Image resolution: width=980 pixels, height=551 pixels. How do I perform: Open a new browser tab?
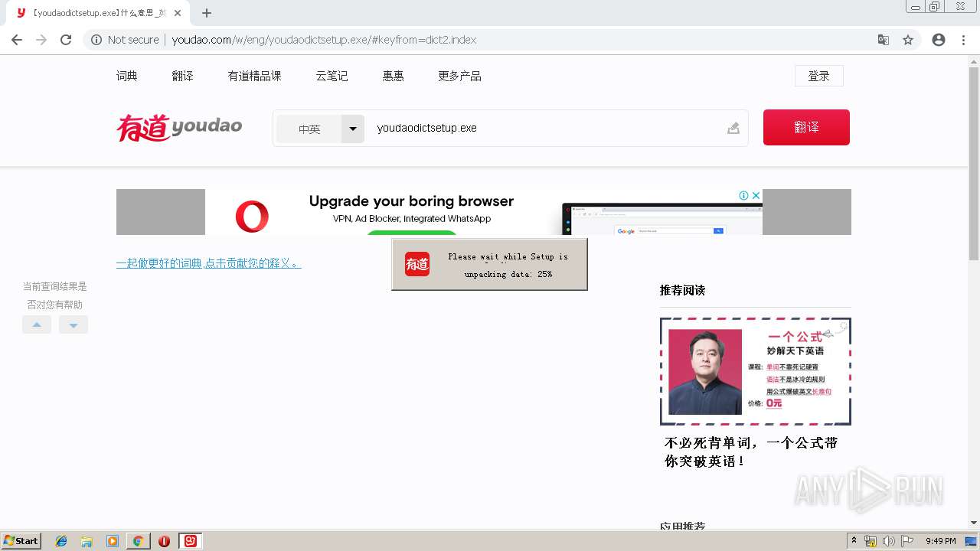[207, 13]
